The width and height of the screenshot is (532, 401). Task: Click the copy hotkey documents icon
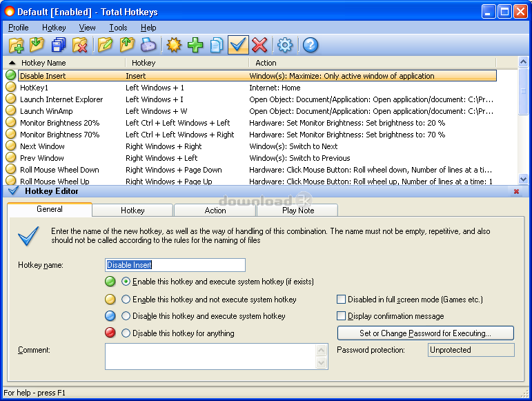tap(217, 46)
